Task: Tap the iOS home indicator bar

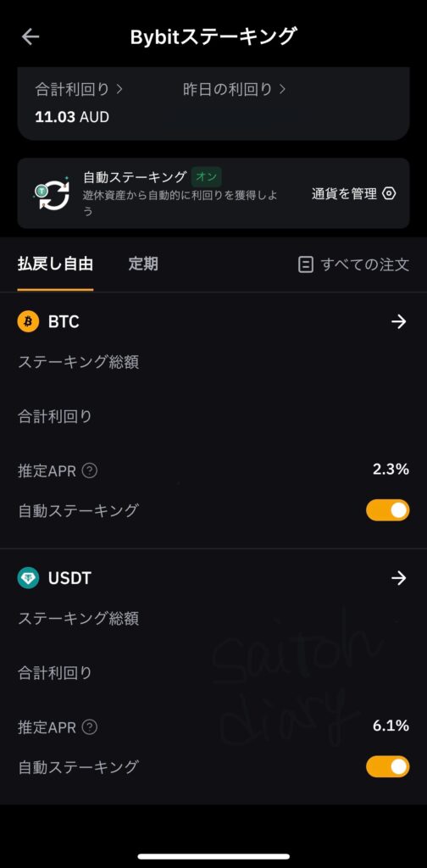Action: (x=213, y=856)
